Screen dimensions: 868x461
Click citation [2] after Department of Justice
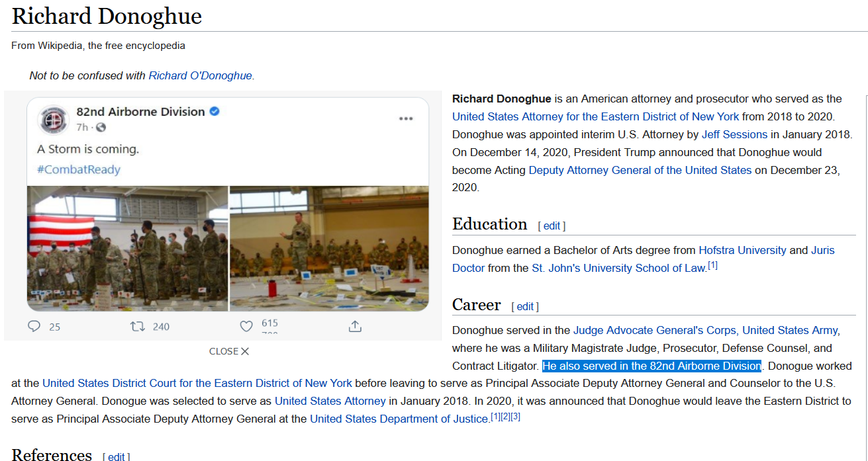click(505, 417)
